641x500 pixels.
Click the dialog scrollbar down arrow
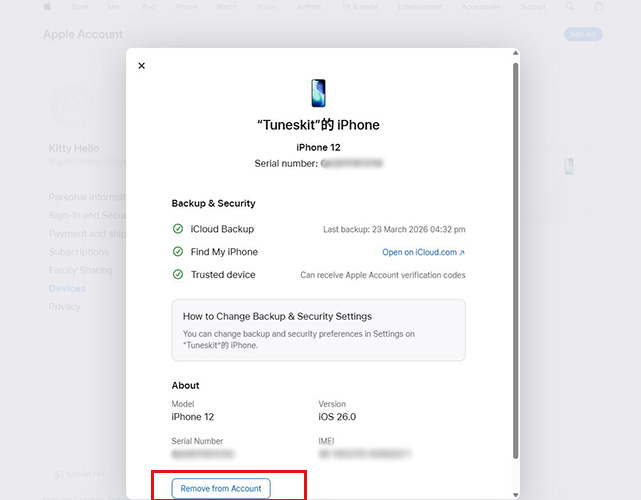coord(516,495)
